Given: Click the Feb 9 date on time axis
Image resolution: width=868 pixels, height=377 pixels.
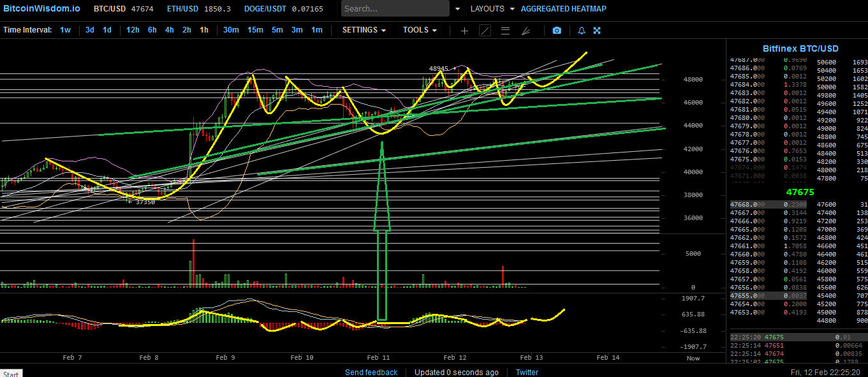Looking at the screenshot, I should click(x=225, y=358).
